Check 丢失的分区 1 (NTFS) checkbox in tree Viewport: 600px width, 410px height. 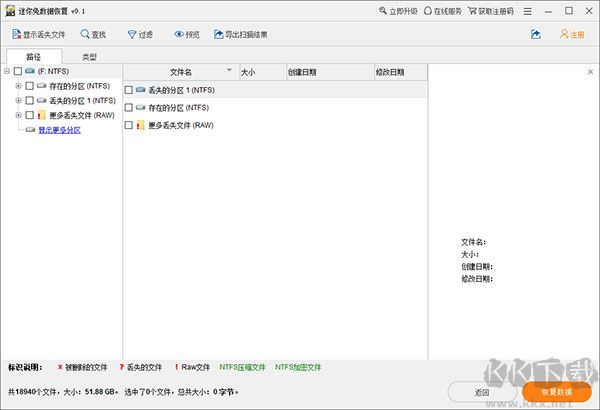[x=29, y=100]
